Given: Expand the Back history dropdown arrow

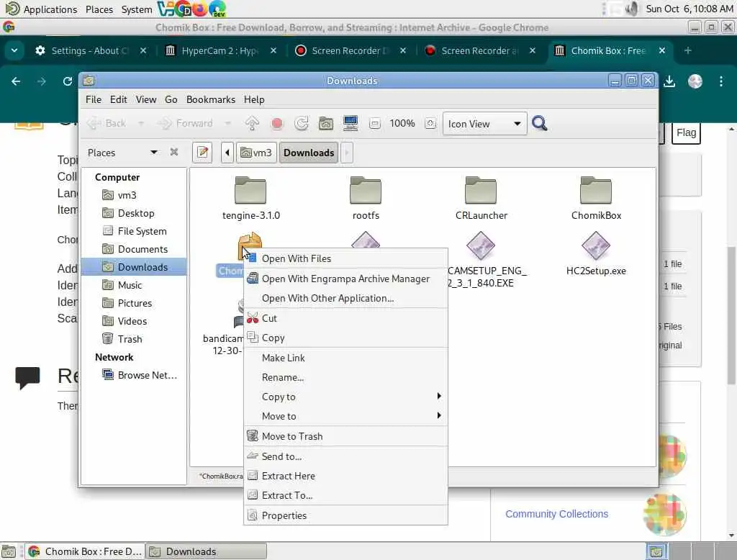Looking at the screenshot, I should coord(140,124).
